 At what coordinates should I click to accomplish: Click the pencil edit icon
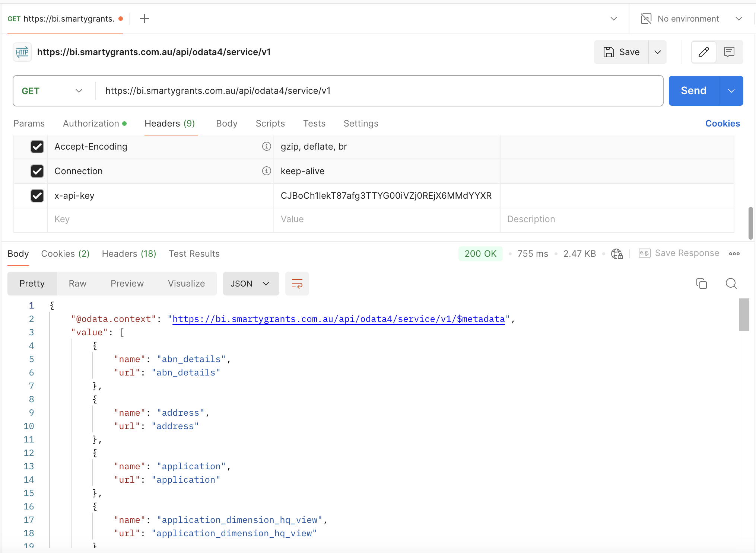[x=703, y=52]
